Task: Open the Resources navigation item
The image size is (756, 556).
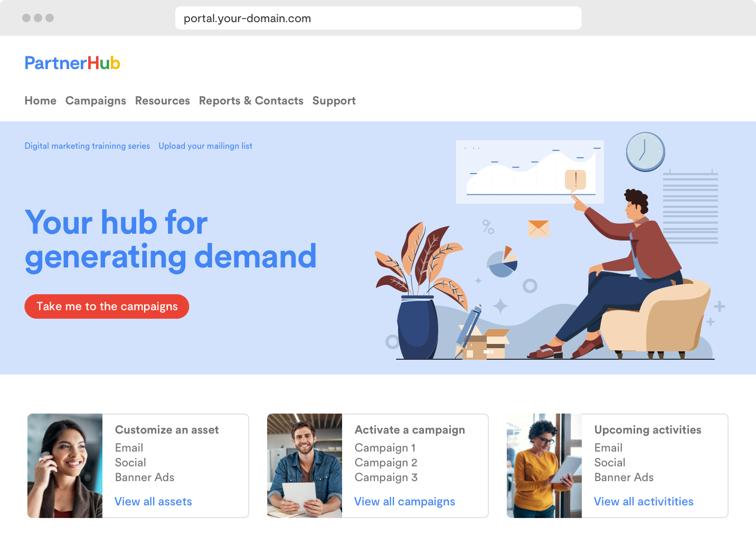Action: tap(163, 101)
